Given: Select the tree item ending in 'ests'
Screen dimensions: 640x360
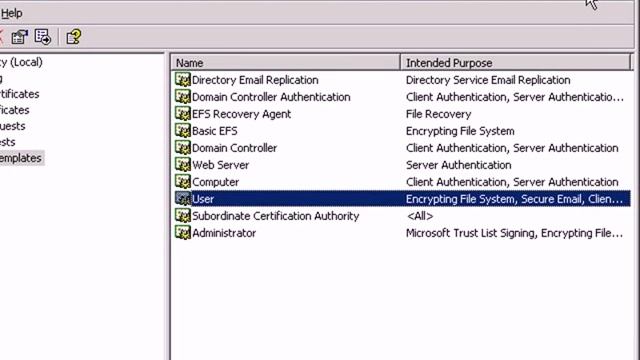Looking at the screenshot, I should (x=8, y=142).
